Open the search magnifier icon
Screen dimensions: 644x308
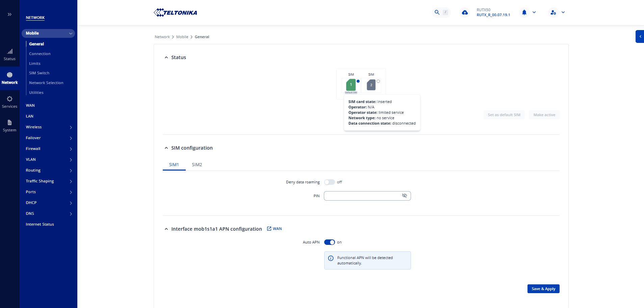437,12
